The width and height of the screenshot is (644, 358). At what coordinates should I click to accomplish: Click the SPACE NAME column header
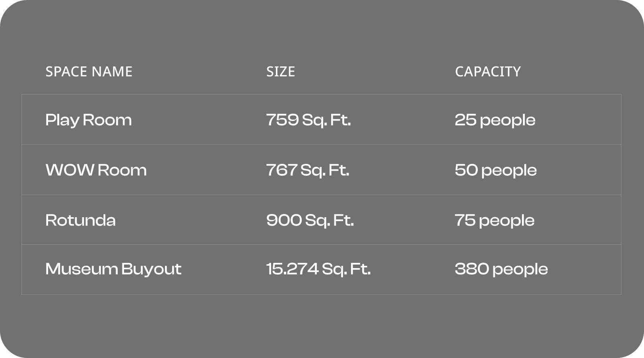point(89,72)
